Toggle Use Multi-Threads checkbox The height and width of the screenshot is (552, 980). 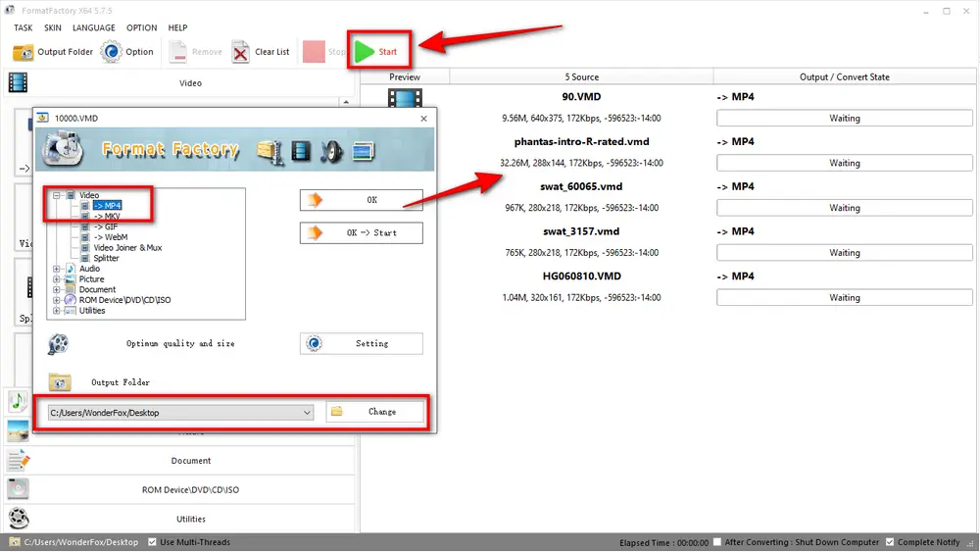152,542
